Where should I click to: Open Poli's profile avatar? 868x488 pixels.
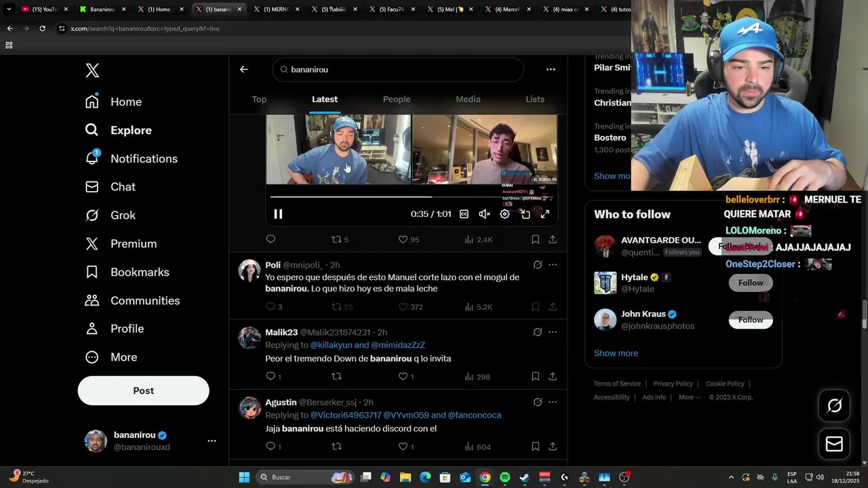point(250,270)
